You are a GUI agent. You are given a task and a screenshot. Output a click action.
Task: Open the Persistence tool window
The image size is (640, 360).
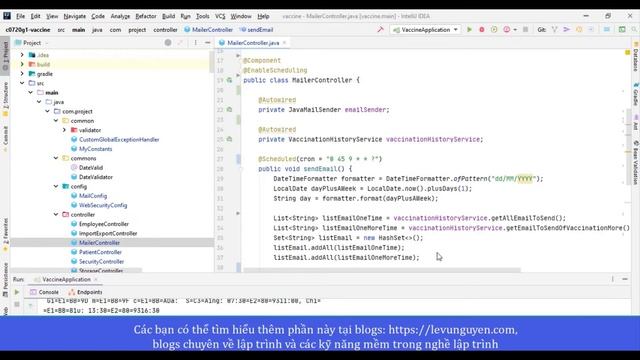pyautogui.click(x=5, y=280)
